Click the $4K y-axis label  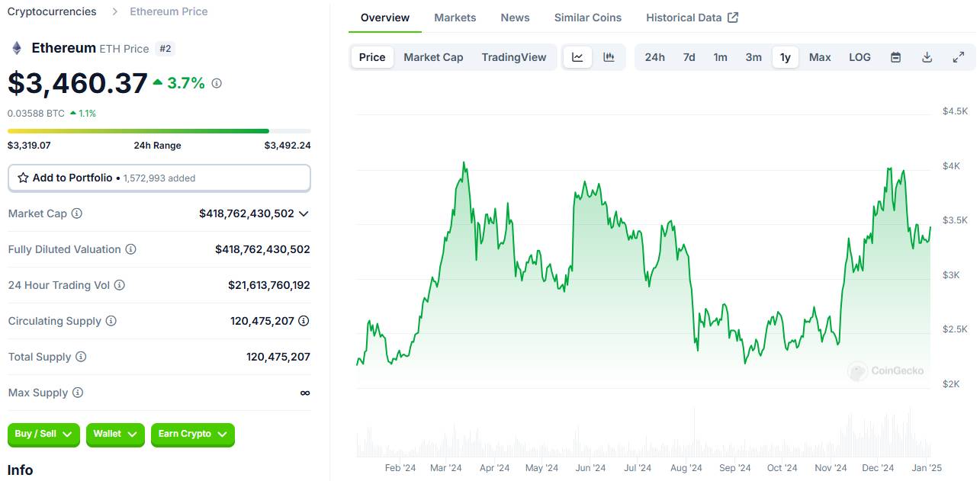pos(951,165)
